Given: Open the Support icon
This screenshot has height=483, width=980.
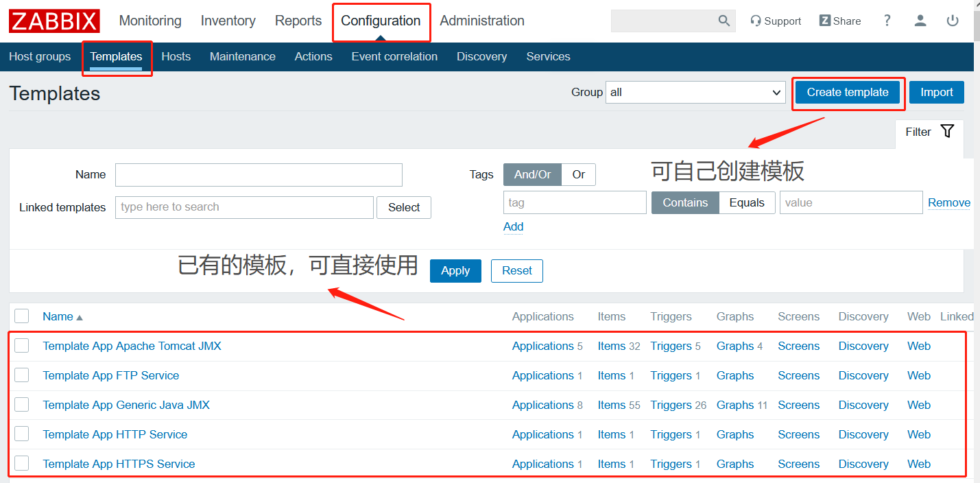Looking at the screenshot, I should point(776,21).
